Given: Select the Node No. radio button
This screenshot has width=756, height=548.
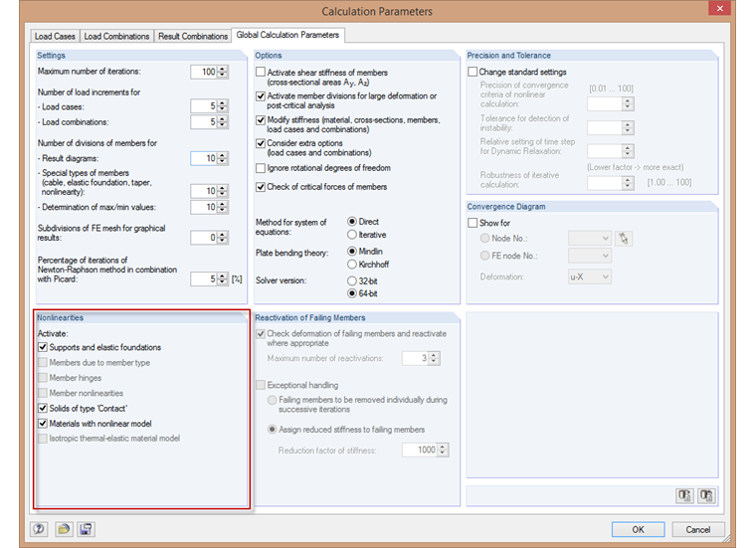Looking at the screenshot, I should [x=484, y=238].
